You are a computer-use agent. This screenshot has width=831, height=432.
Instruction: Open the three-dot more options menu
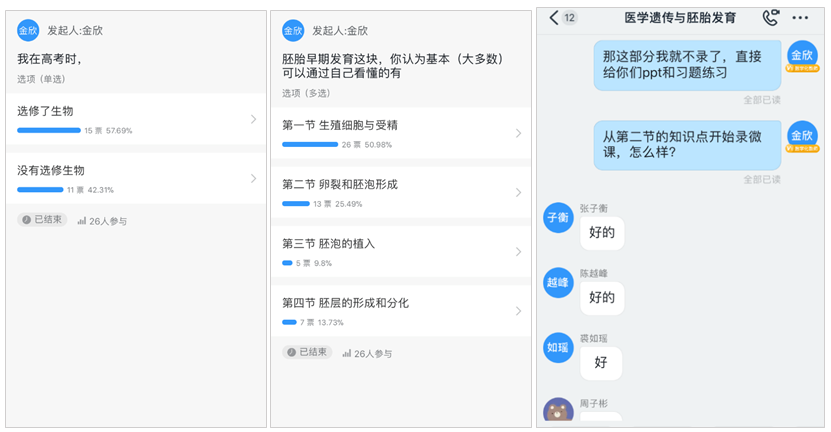click(x=800, y=17)
